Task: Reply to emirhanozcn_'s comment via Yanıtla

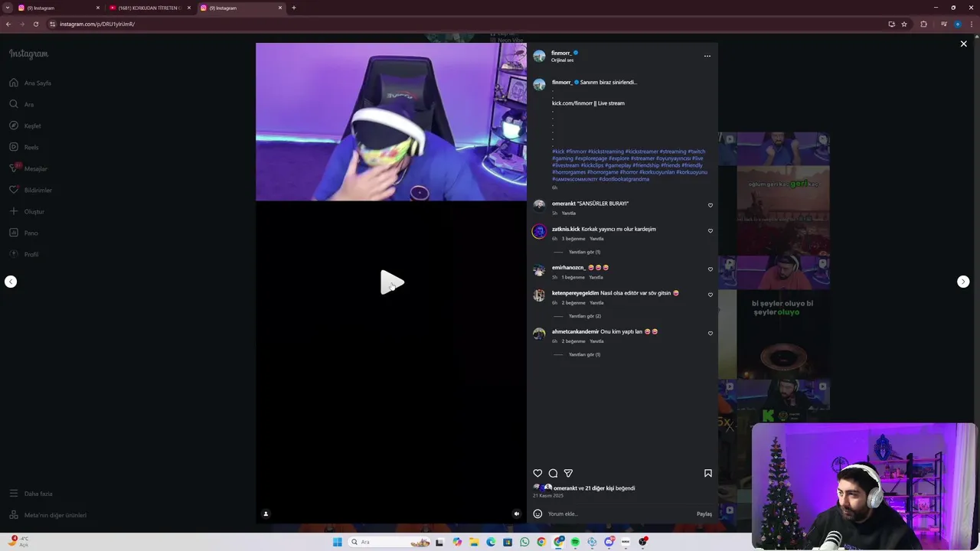Action: 596,277
